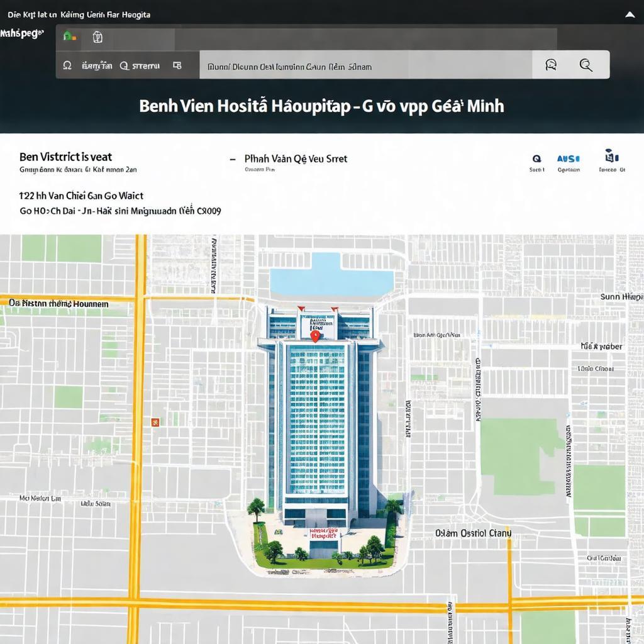This screenshot has height=644, width=644.
Task: Click the 'srremu' toolbar label
Action: [x=145, y=65]
